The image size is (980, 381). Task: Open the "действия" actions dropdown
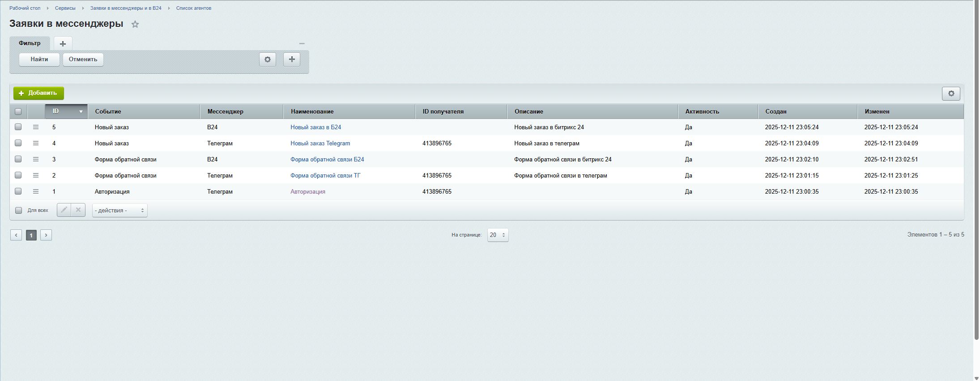point(119,211)
